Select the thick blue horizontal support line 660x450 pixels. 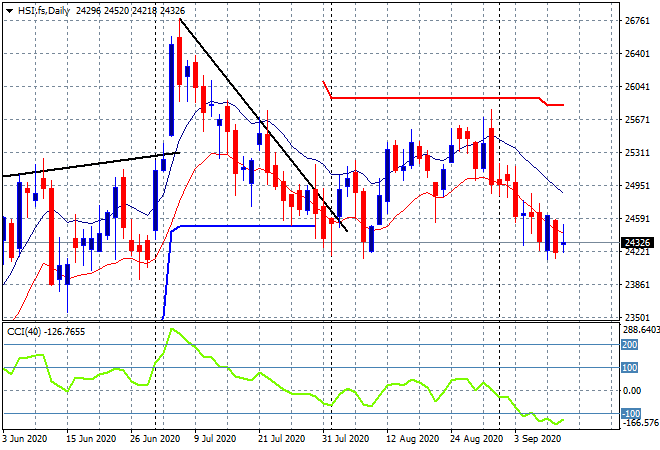pos(248,226)
